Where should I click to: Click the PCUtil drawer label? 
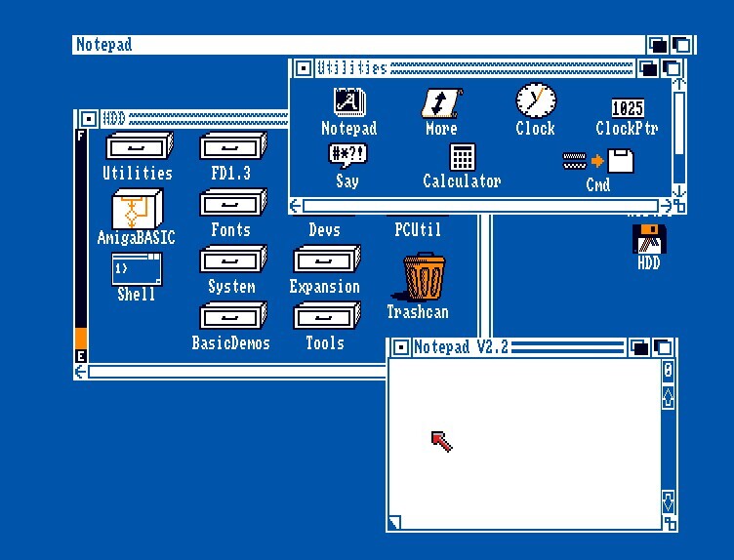pos(418,229)
